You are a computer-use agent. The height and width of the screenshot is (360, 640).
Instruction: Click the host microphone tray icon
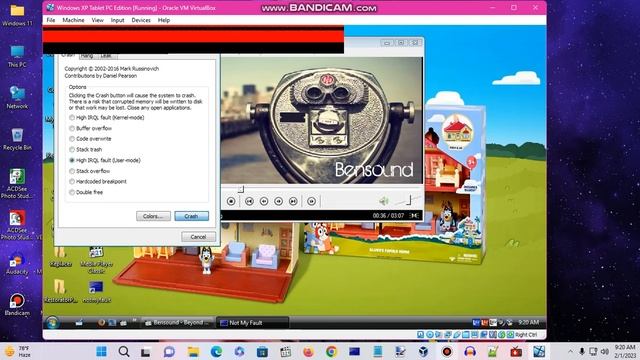pyautogui.click(x=582, y=351)
